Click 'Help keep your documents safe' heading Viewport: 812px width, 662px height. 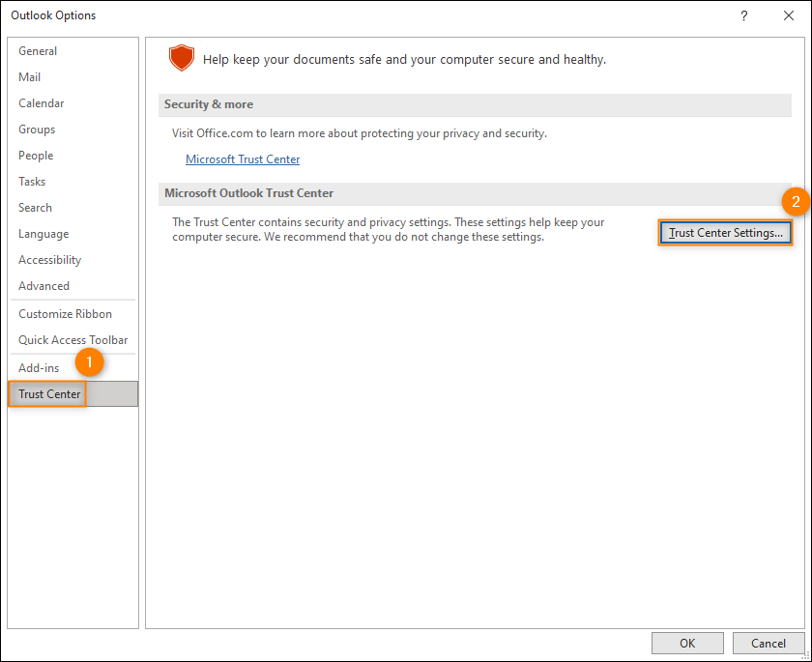click(404, 60)
